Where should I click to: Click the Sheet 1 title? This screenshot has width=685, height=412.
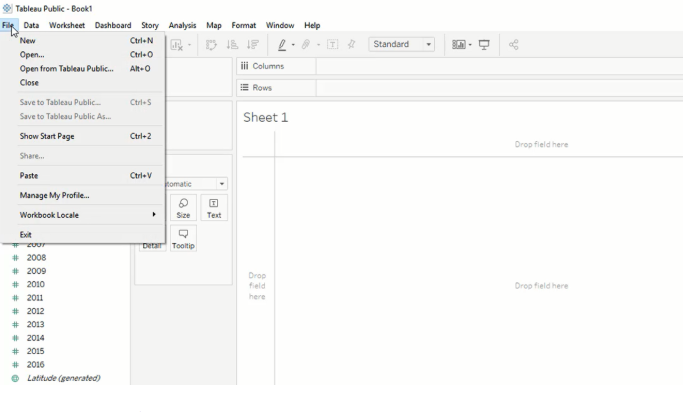pyautogui.click(x=266, y=118)
